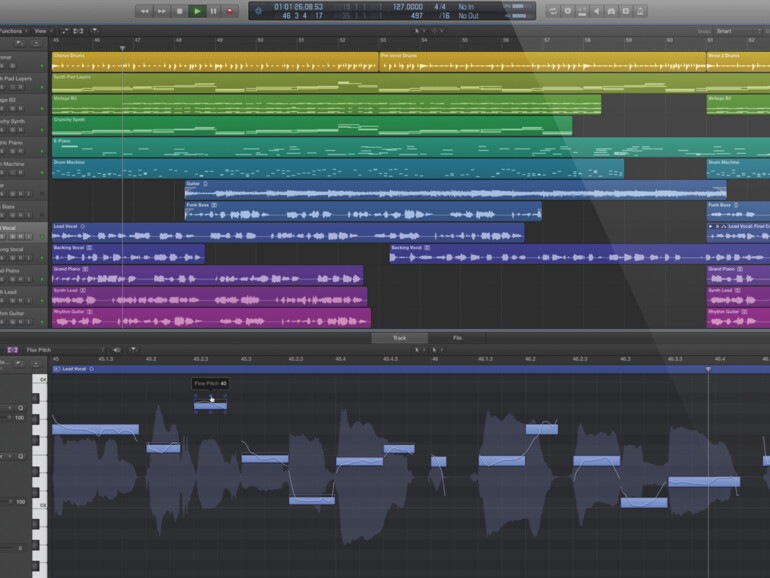Toggle Catch Playhead icon in the editor
The width and height of the screenshot is (770, 578).
[133, 350]
